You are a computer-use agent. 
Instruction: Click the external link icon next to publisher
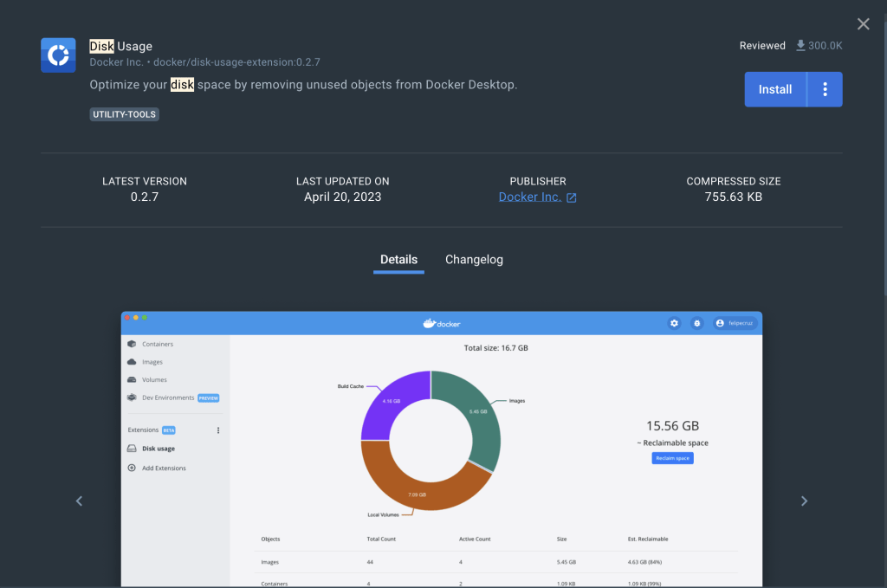point(572,198)
